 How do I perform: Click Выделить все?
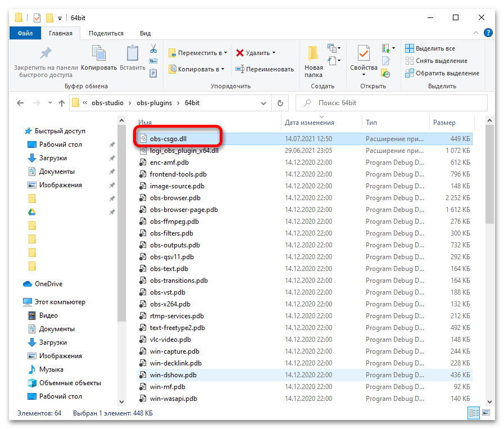430,48
